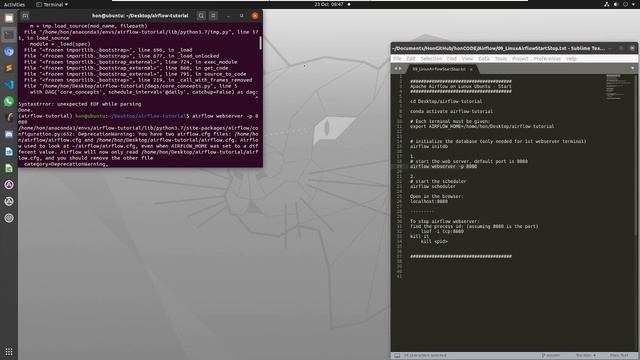This screenshot has height=360, width=640.
Task: Open the Files app in the dock
Action: click(9, 18)
